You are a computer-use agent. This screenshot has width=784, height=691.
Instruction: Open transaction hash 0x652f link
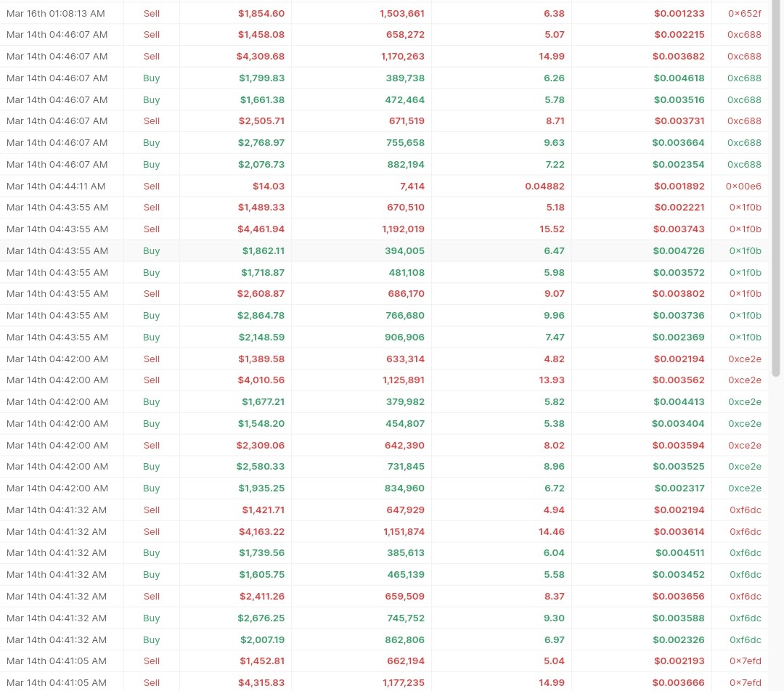tap(745, 14)
